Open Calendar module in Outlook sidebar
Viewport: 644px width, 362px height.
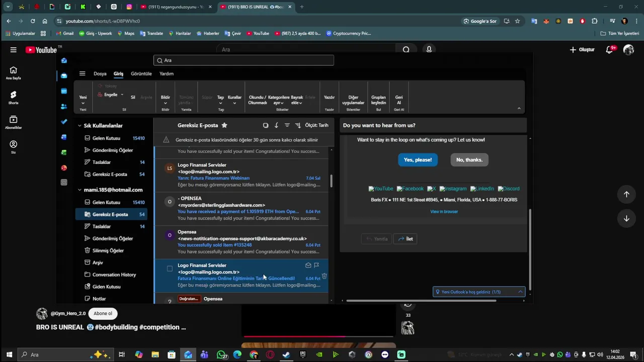pyautogui.click(x=64, y=91)
